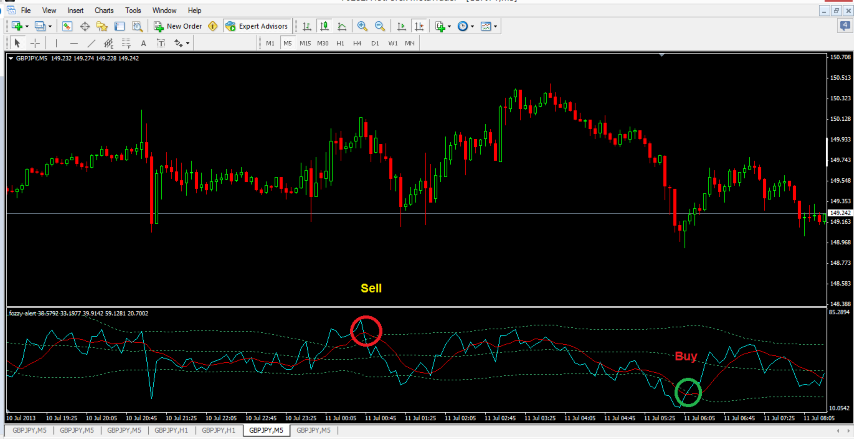Expand the Periods dropdown arrow
The height and width of the screenshot is (439, 854).
473,26
